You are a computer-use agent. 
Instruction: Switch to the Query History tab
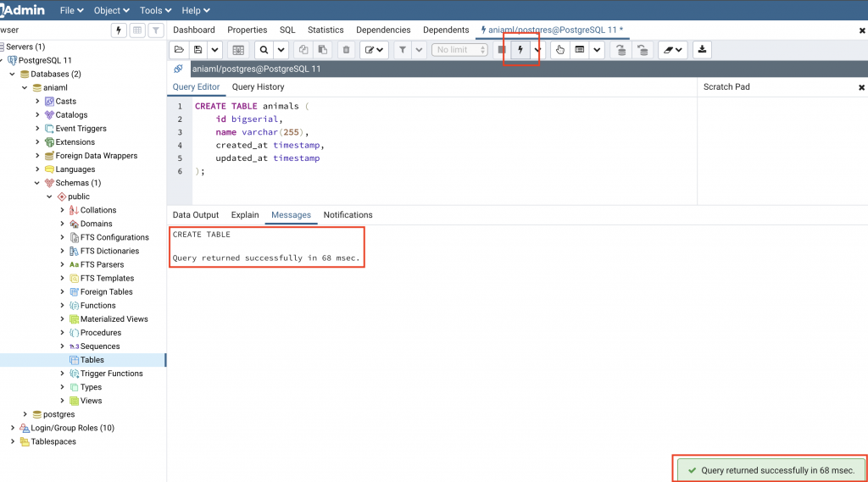[258, 87]
